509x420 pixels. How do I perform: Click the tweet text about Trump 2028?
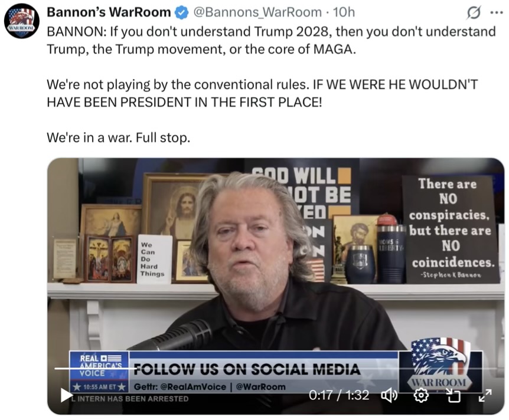click(x=271, y=40)
